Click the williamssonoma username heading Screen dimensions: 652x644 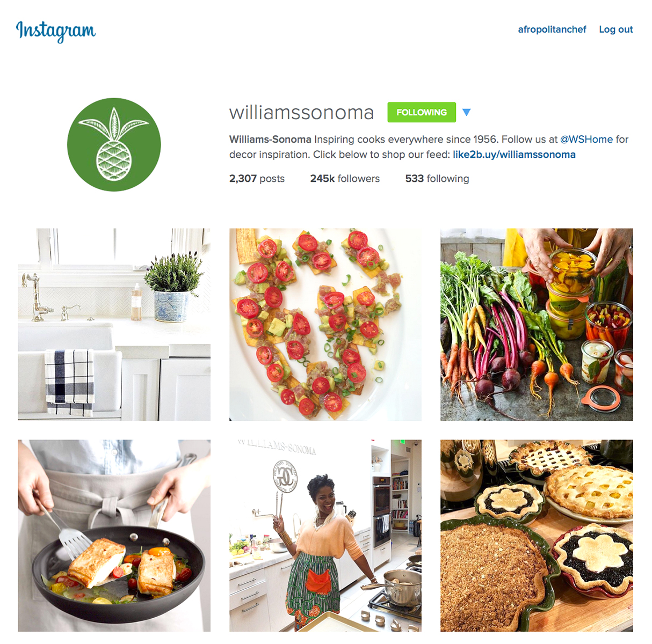tap(301, 113)
